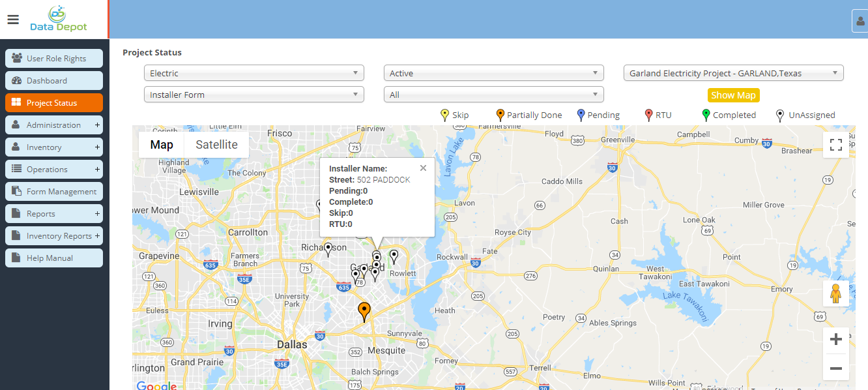Viewport: 868px width, 390px height.
Task: Open the user profile icon
Action: pos(860,21)
